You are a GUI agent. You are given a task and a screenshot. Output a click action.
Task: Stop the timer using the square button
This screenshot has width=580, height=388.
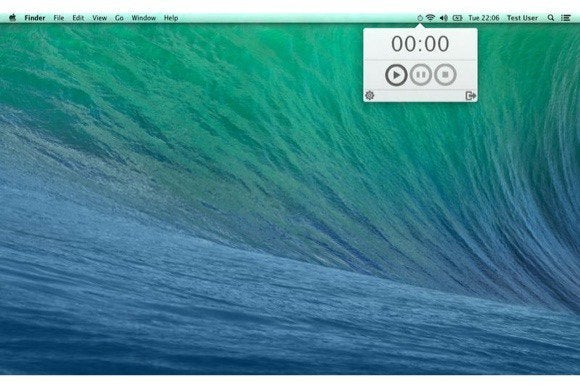click(445, 75)
